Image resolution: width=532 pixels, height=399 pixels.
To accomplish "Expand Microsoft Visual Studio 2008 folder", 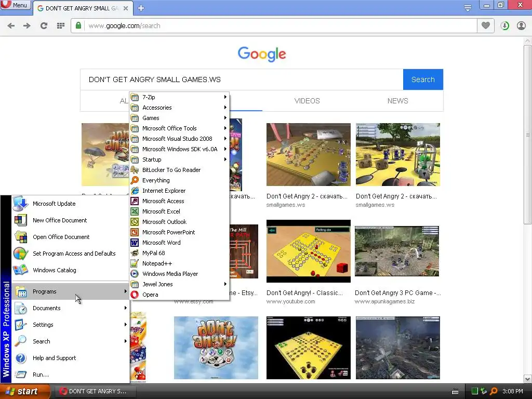I will point(179,139).
